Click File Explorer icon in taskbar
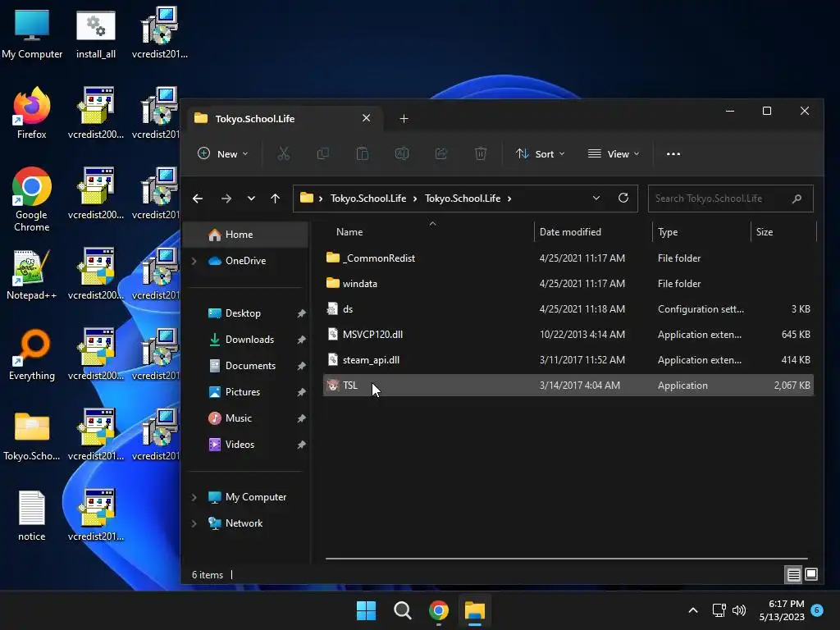 [475, 610]
